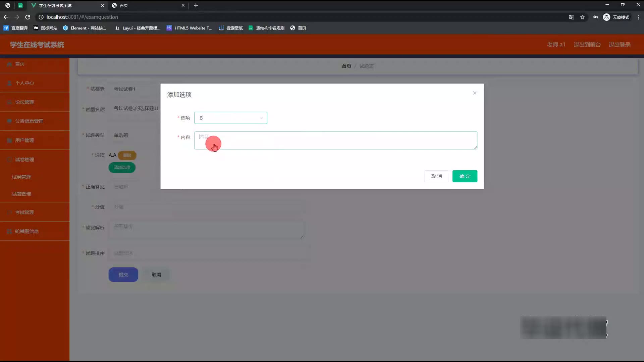This screenshot has height=362, width=644.
Task: Bookmark this page with star icon
Action: [x=582, y=17]
